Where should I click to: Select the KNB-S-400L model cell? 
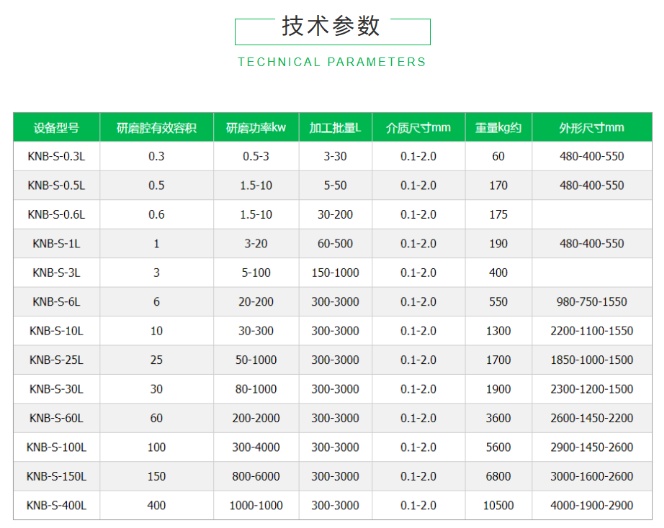56,505
